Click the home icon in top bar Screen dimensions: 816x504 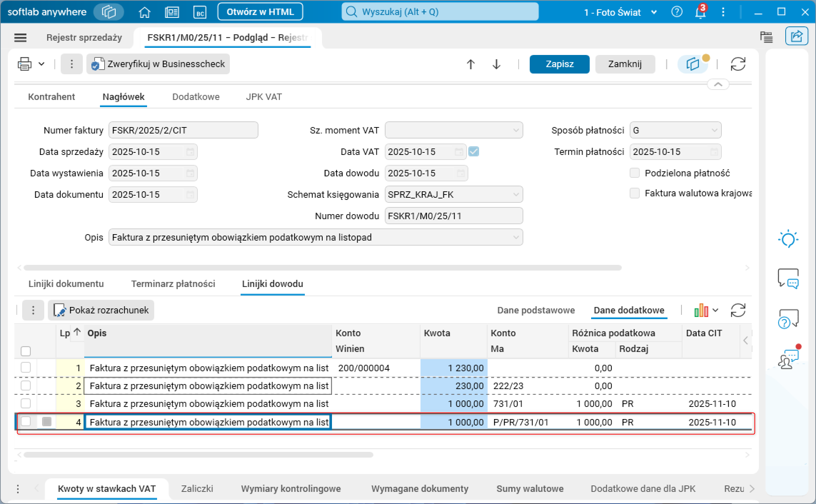(144, 12)
